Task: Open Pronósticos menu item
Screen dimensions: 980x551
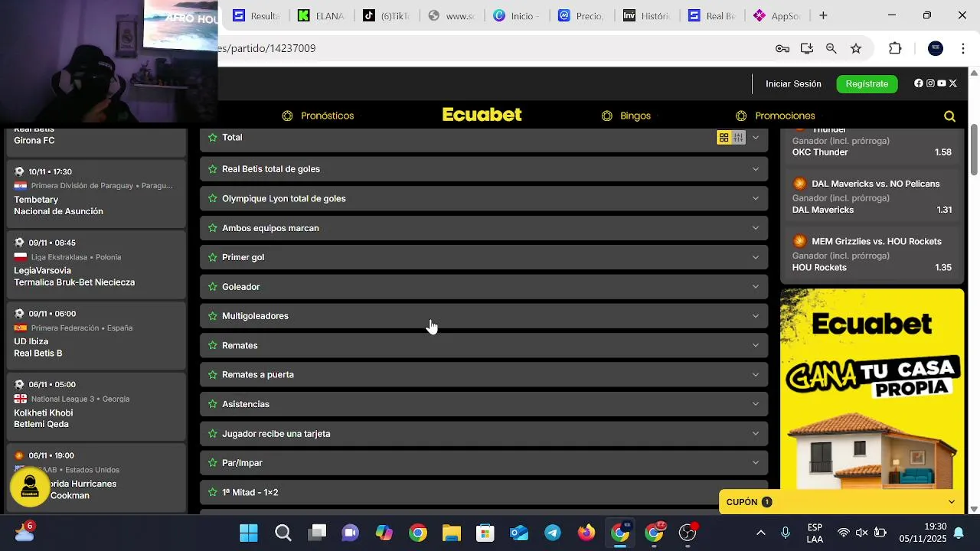Action: point(318,116)
